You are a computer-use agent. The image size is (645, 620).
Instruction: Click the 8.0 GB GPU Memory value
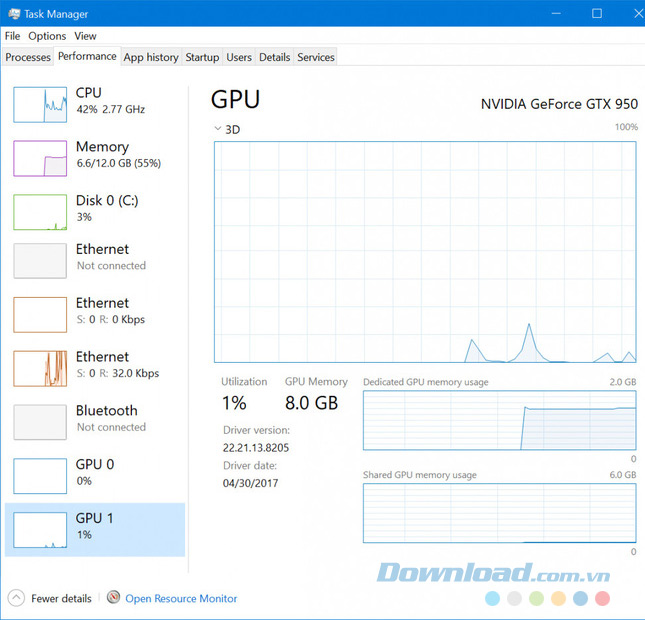[x=311, y=403]
